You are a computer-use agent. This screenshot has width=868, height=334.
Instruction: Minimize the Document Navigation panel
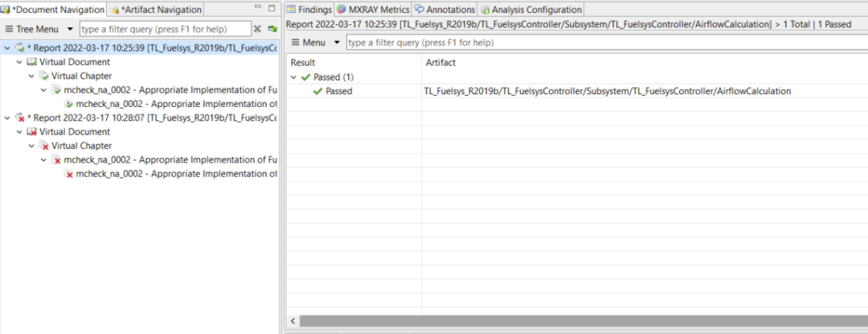click(x=257, y=8)
